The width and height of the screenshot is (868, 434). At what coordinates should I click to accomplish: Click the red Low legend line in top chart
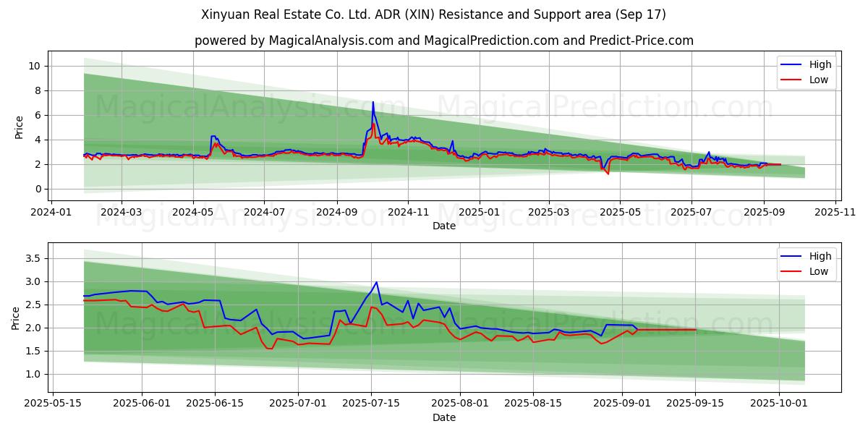tap(793, 80)
